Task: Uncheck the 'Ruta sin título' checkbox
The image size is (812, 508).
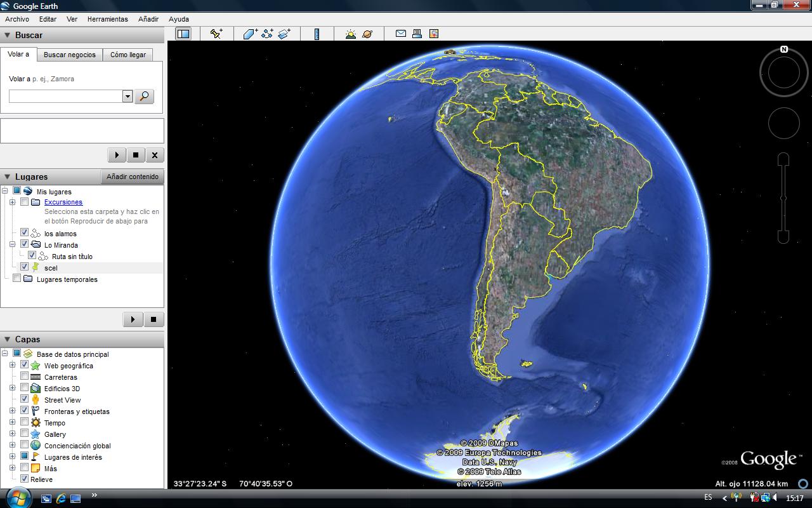Action: (x=32, y=256)
